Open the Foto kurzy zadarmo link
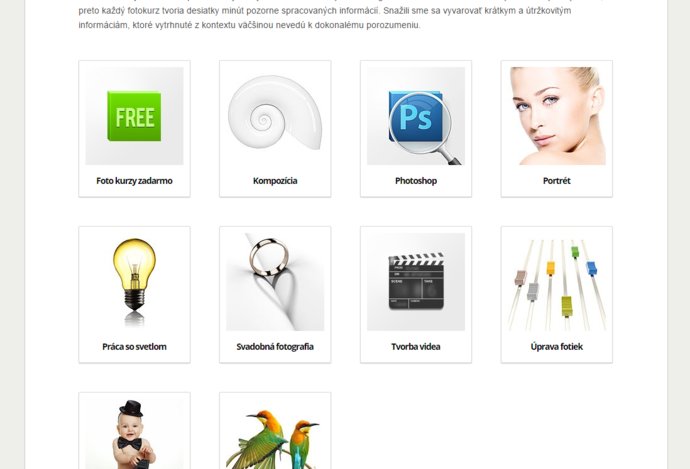This screenshot has width=690, height=469. (134, 181)
